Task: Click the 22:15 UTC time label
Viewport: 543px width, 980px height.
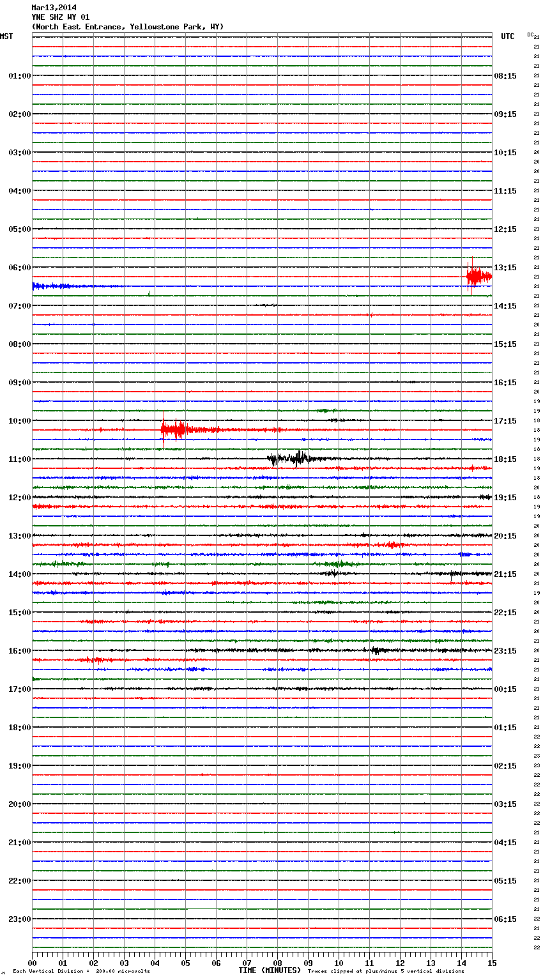Action: (x=505, y=613)
